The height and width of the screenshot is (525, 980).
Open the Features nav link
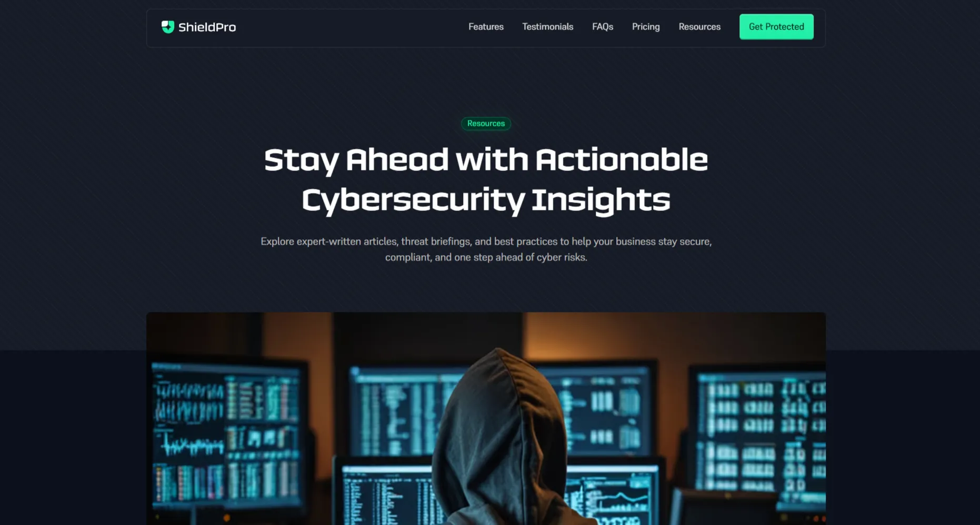click(486, 27)
